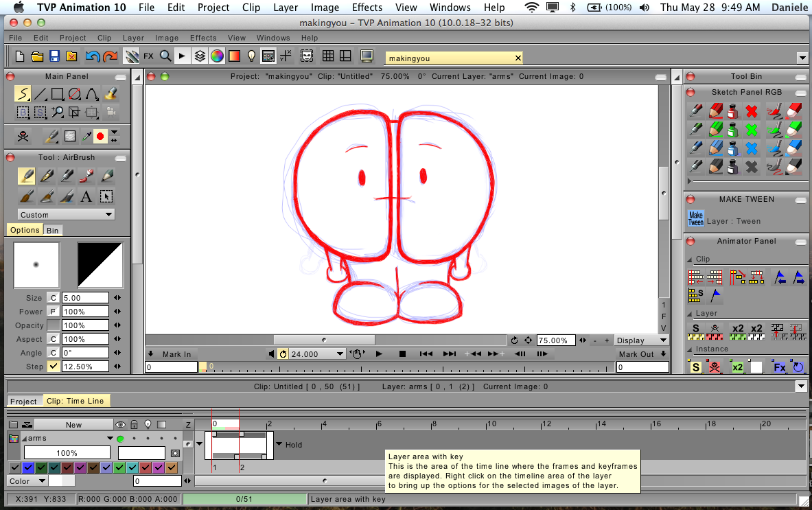
Task: Select the Options tab in tool panel
Action: [25, 230]
